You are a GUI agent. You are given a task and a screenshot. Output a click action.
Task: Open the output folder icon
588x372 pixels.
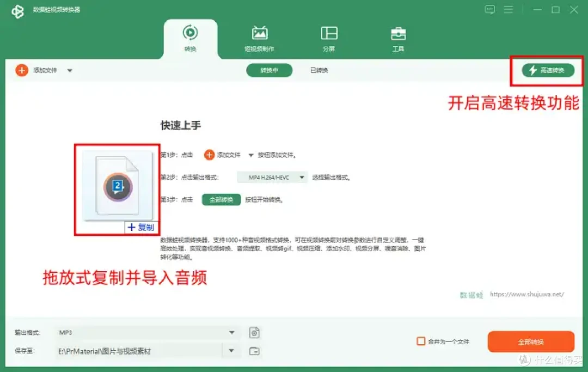pos(254,351)
